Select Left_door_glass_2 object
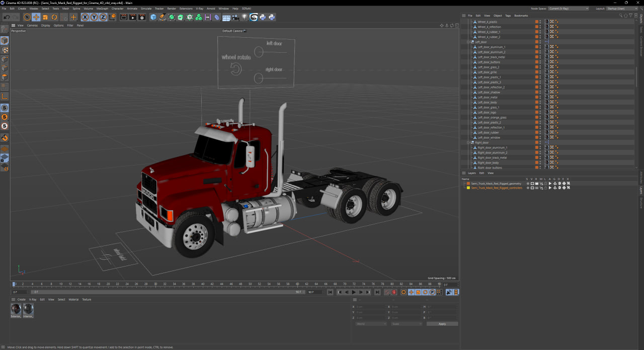Screen dimensions: 644x350 coord(489,67)
